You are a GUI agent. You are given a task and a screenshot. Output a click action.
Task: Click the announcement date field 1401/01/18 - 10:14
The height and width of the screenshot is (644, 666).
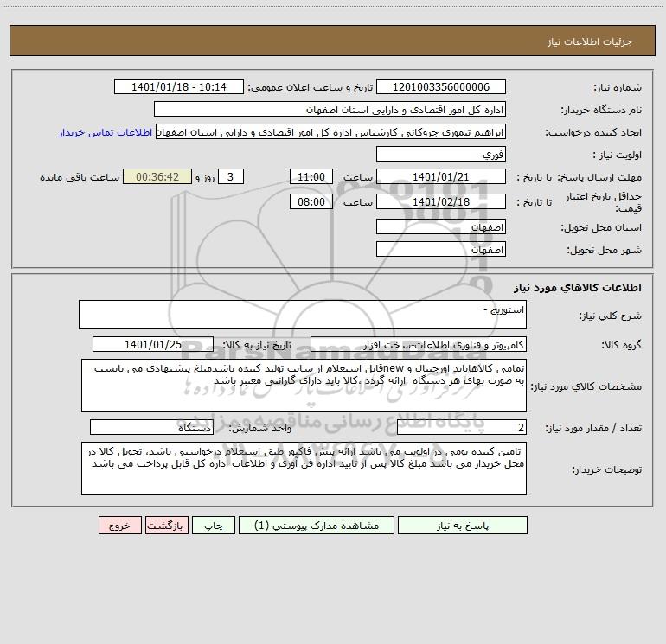tap(179, 87)
